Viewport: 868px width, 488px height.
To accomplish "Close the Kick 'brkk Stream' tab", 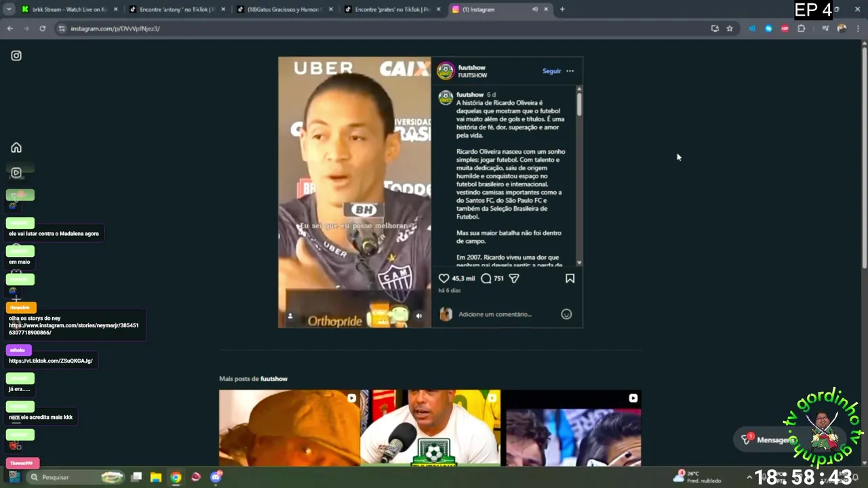I will [x=115, y=9].
